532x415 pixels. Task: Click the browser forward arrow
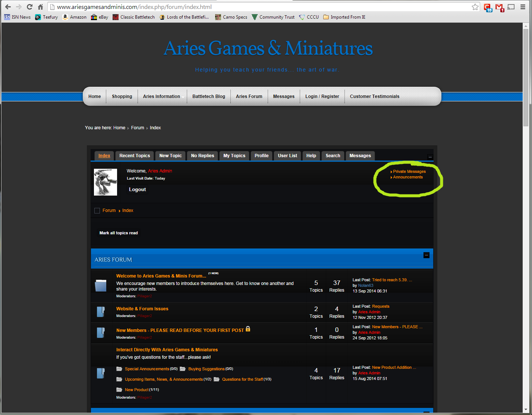tap(19, 7)
